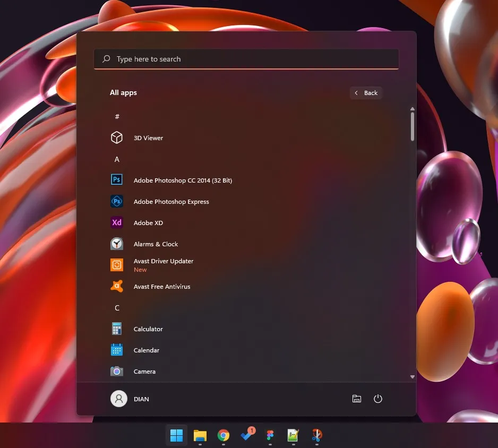Open Avast Driver Updater

click(x=164, y=261)
